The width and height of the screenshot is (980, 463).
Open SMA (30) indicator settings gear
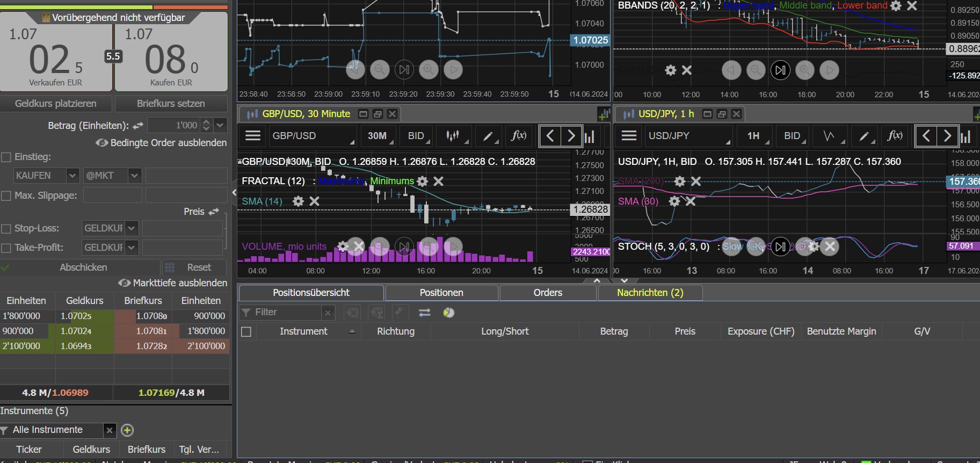click(674, 201)
